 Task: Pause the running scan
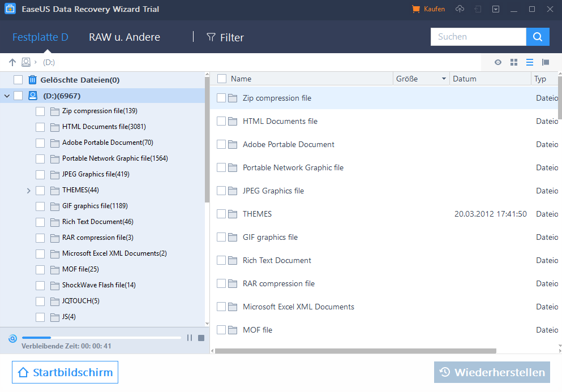(190, 338)
